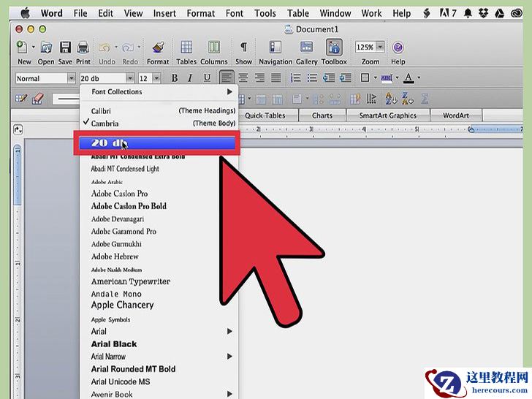Set Align Left paragraph alignment
The height and width of the screenshot is (399, 532).
pos(227,77)
